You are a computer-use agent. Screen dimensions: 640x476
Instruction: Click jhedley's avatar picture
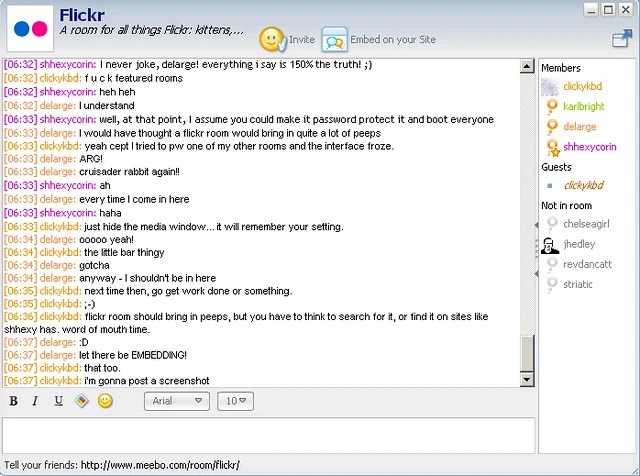[x=550, y=245]
